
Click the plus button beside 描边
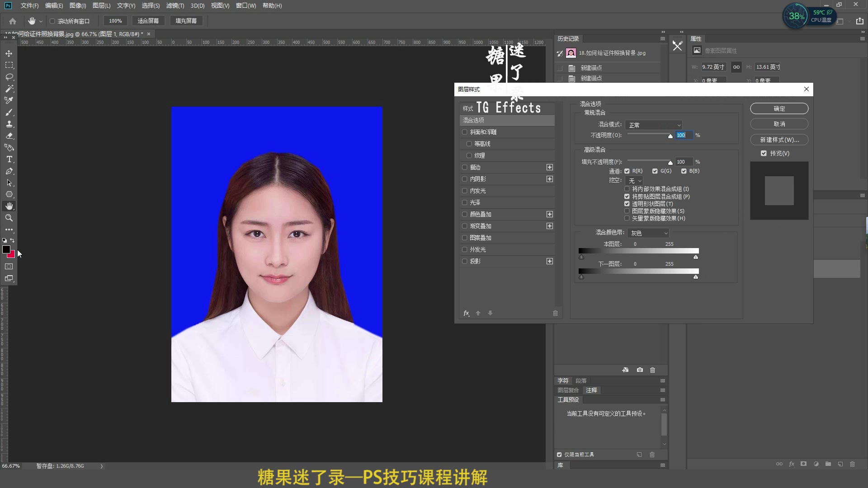coord(550,167)
